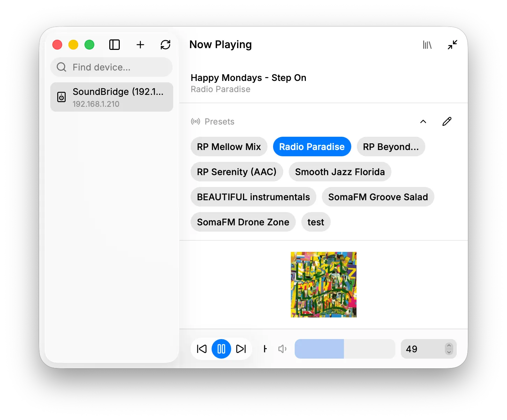
Task: Select the Radio Paradise preset
Action: [312, 147]
